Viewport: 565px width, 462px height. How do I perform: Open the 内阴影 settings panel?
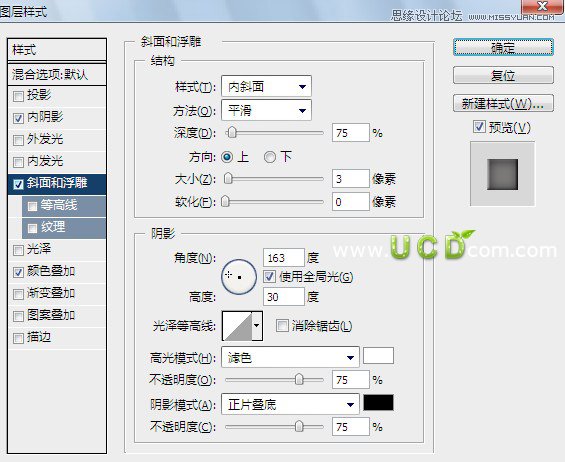tap(45, 117)
